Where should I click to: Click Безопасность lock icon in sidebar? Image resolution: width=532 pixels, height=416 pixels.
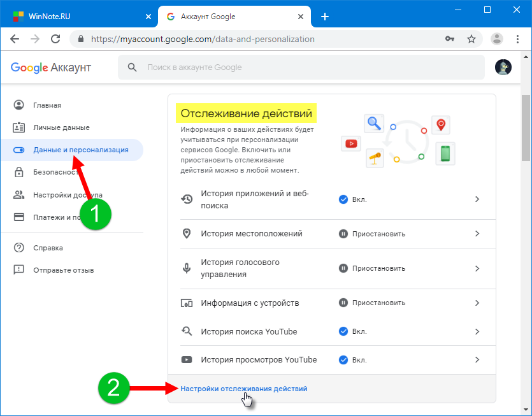pyautogui.click(x=18, y=172)
